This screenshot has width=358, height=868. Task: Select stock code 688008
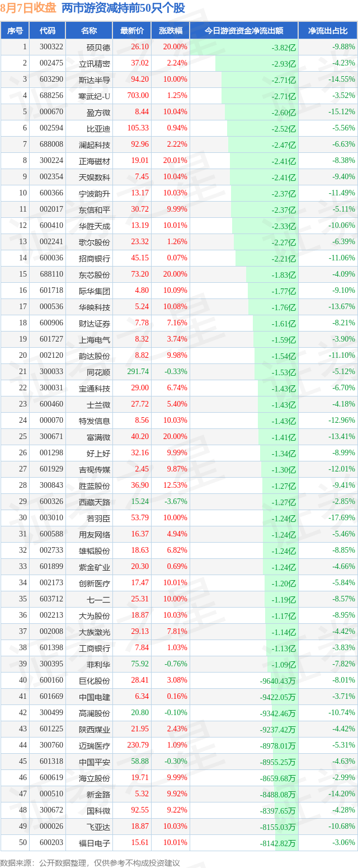point(51,144)
